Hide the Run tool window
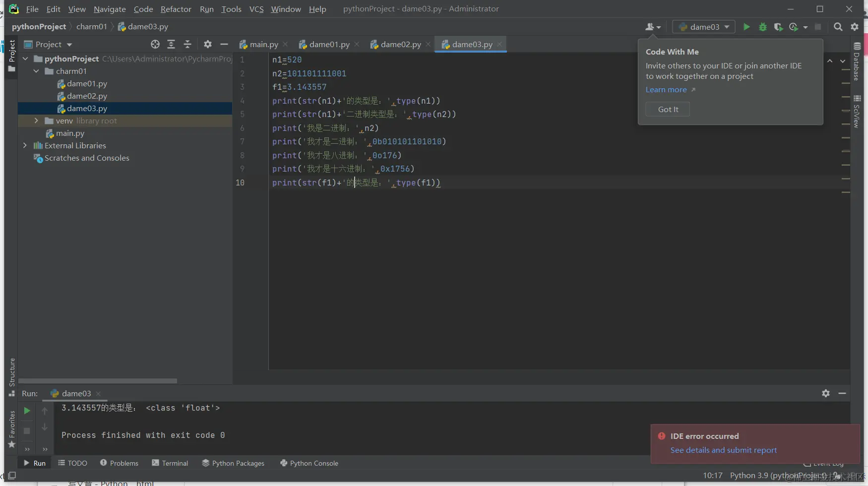868x486 pixels. (842, 393)
